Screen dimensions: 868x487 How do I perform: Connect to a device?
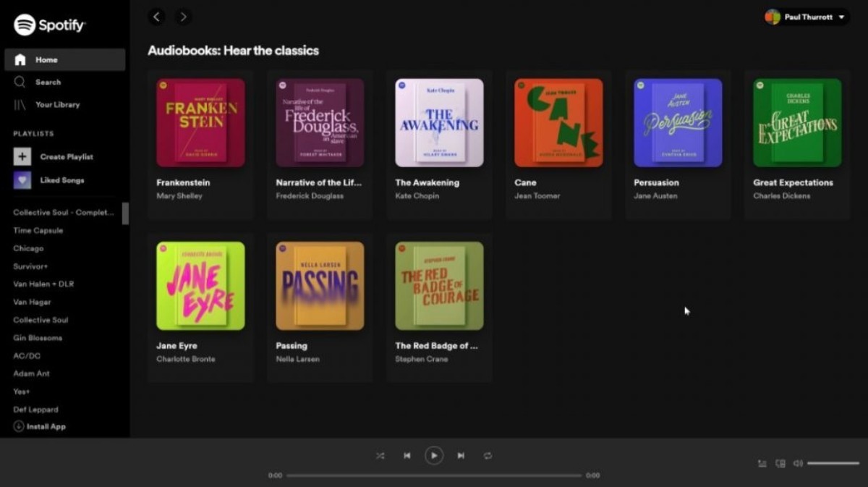(780, 463)
